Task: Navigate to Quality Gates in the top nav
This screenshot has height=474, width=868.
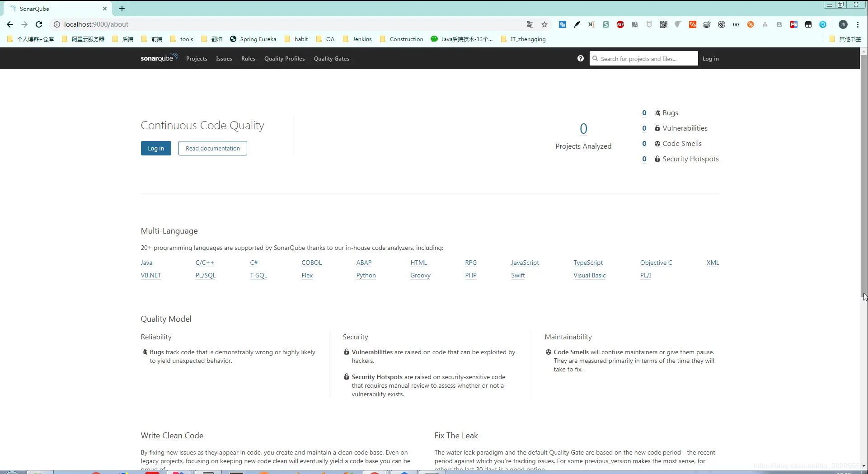Action: coord(331,58)
